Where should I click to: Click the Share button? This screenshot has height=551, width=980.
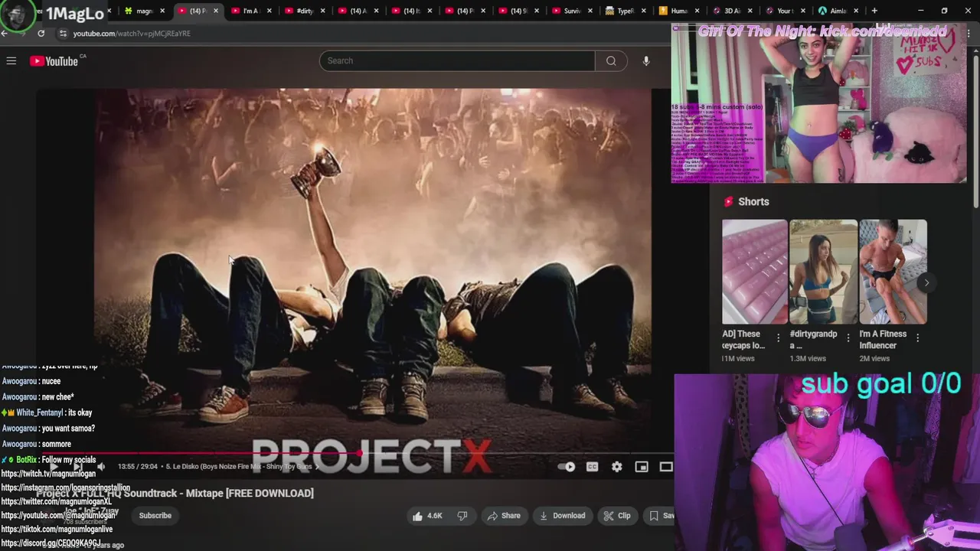[504, 516]
